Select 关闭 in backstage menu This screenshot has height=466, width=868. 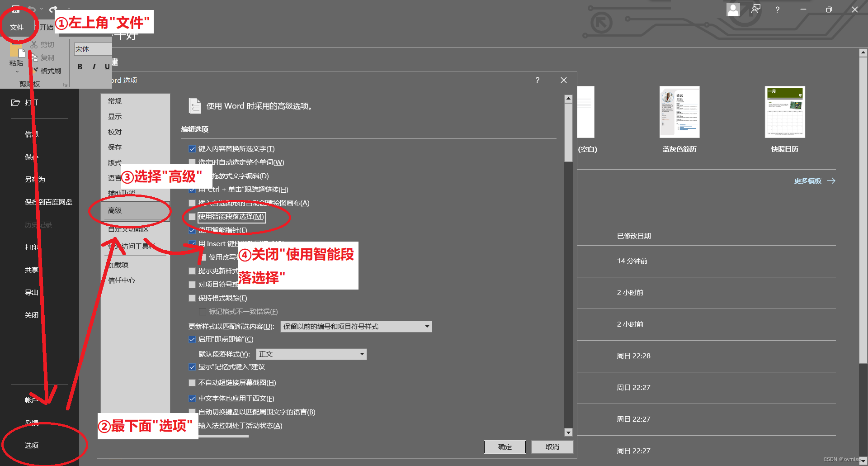tap(32, 315)
